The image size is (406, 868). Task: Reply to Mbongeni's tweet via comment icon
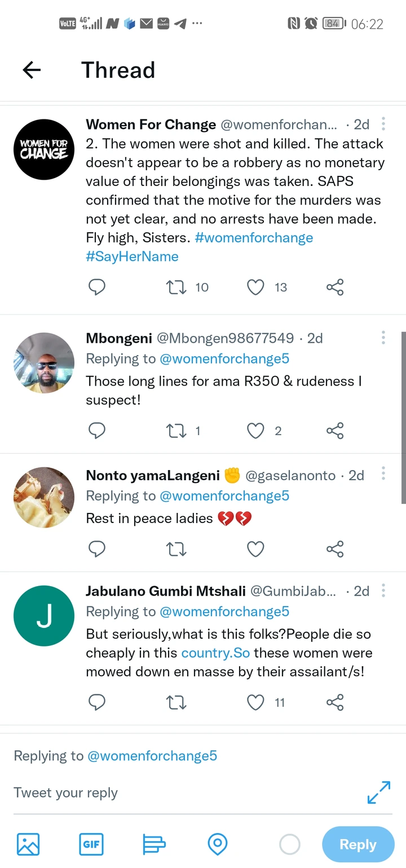click(97, 431)
